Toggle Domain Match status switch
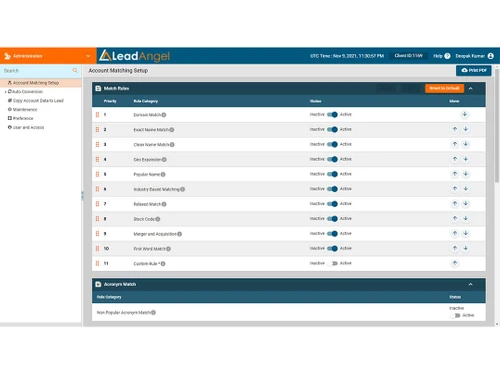 click(332, 114)
